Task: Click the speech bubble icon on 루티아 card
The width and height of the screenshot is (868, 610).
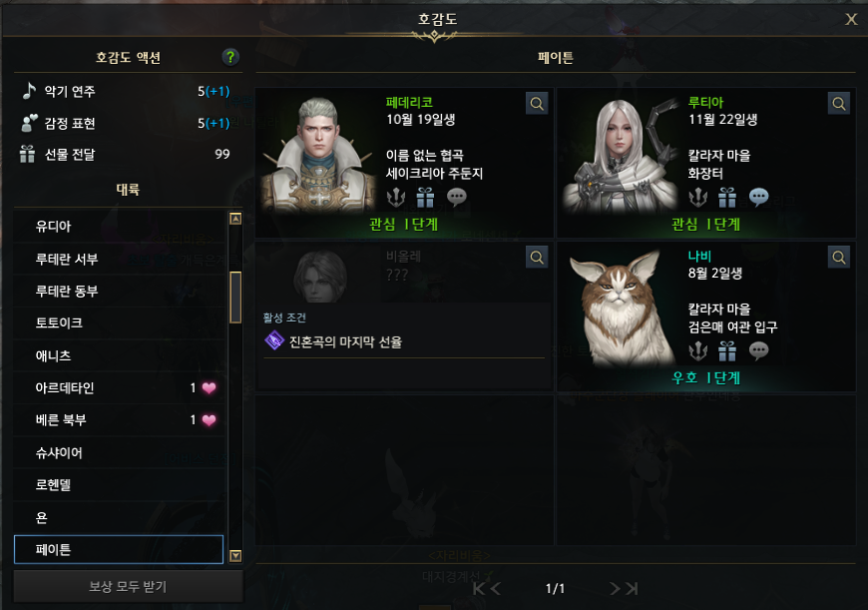Action: point(758,197)
